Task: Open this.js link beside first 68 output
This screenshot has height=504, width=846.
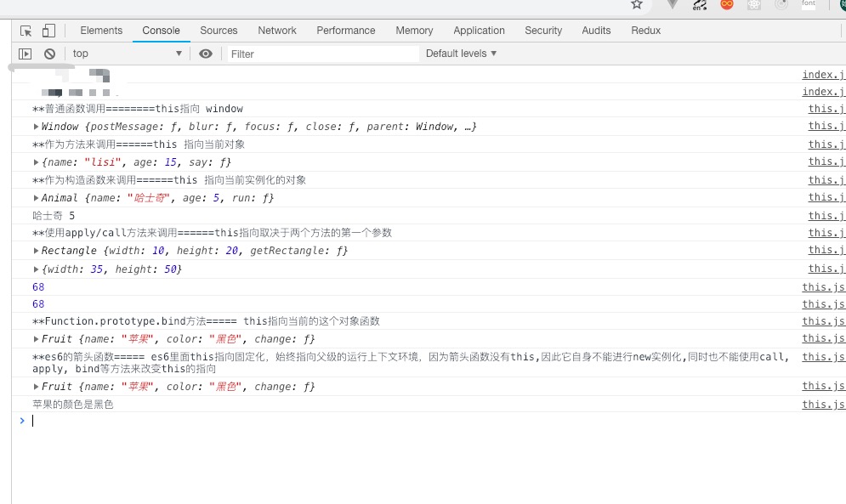Action: coord(824,287)
